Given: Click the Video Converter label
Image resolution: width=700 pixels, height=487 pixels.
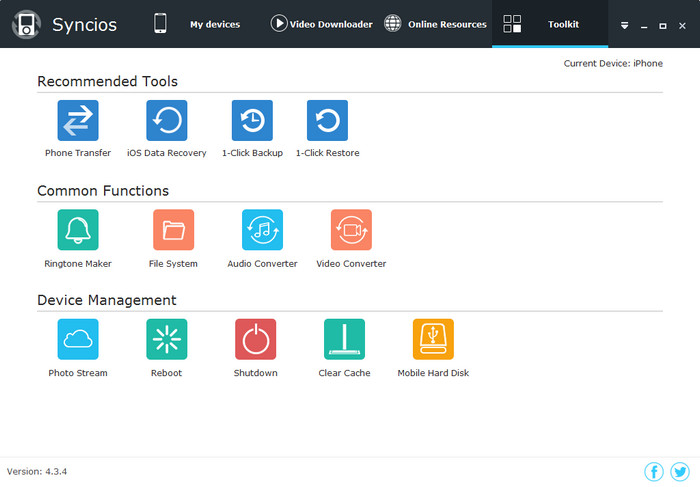Looking at the screenshot, I should [351, 264].
